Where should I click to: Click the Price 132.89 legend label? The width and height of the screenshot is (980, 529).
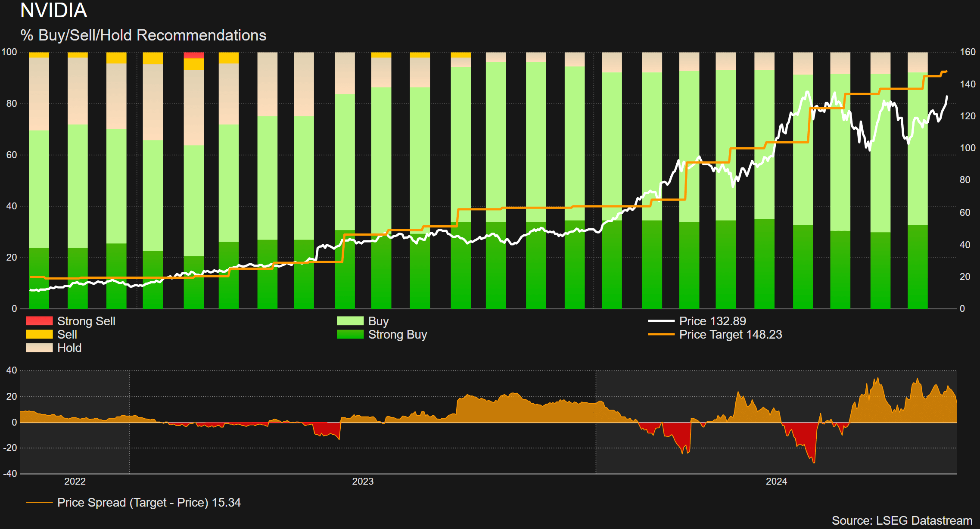point(712,321)
